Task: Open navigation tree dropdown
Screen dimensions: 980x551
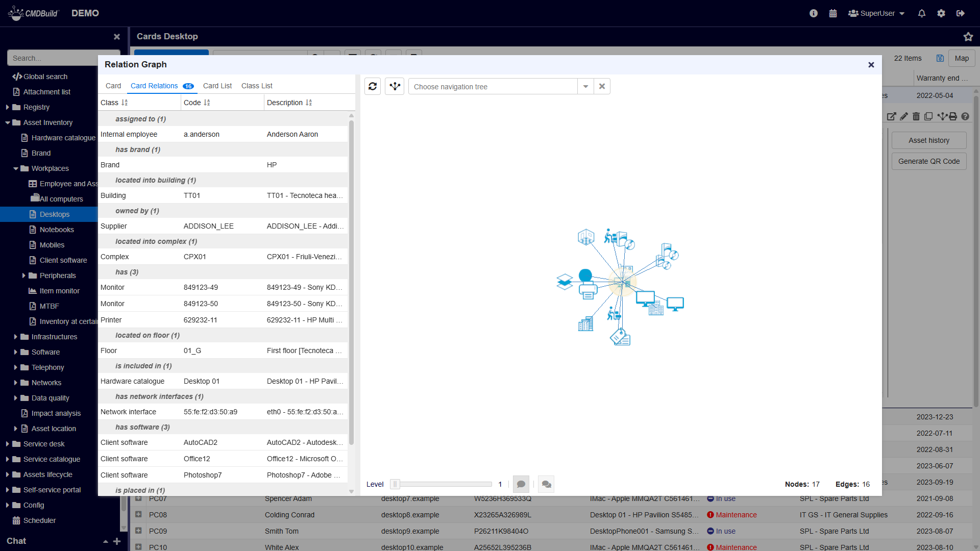Action: point(585,86)
